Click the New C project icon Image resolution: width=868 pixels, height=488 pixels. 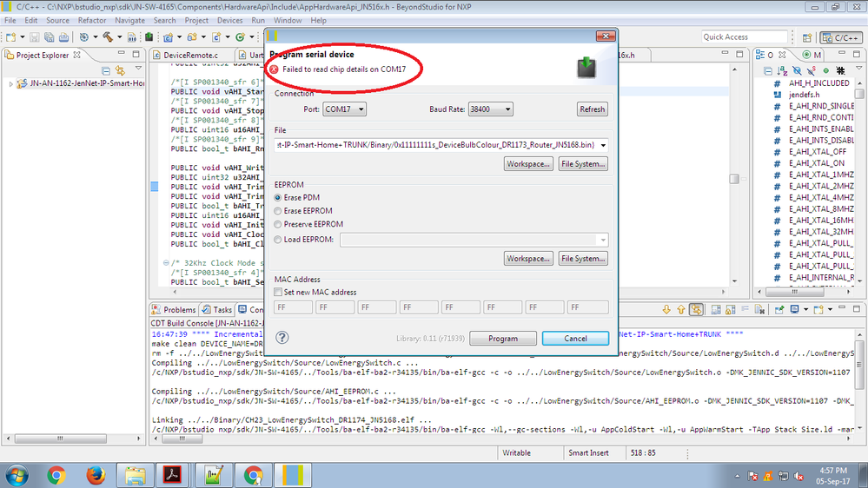click(168, 37)
